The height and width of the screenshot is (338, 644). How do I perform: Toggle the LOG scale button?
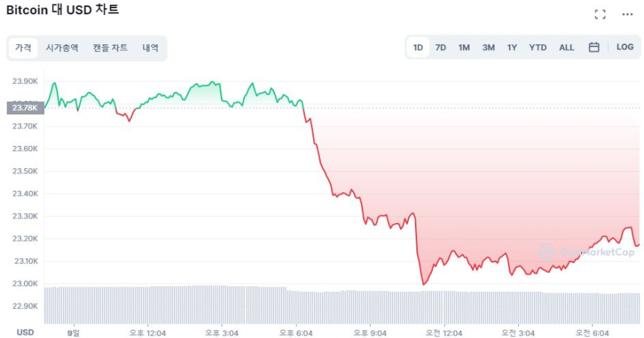point(625,47)
